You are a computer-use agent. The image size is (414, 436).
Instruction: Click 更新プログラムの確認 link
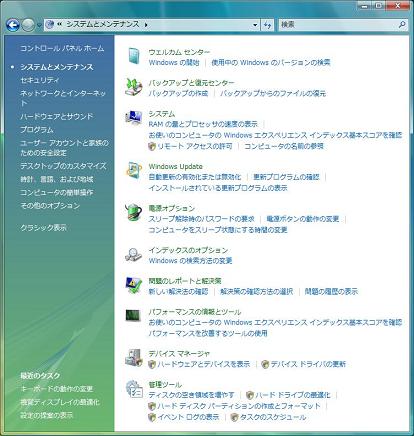286,177
